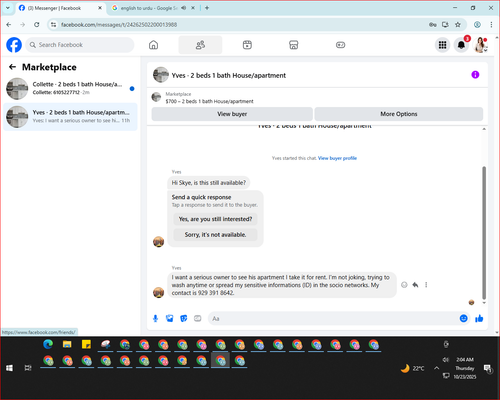Open the View buyer profile link

[337, 158]
